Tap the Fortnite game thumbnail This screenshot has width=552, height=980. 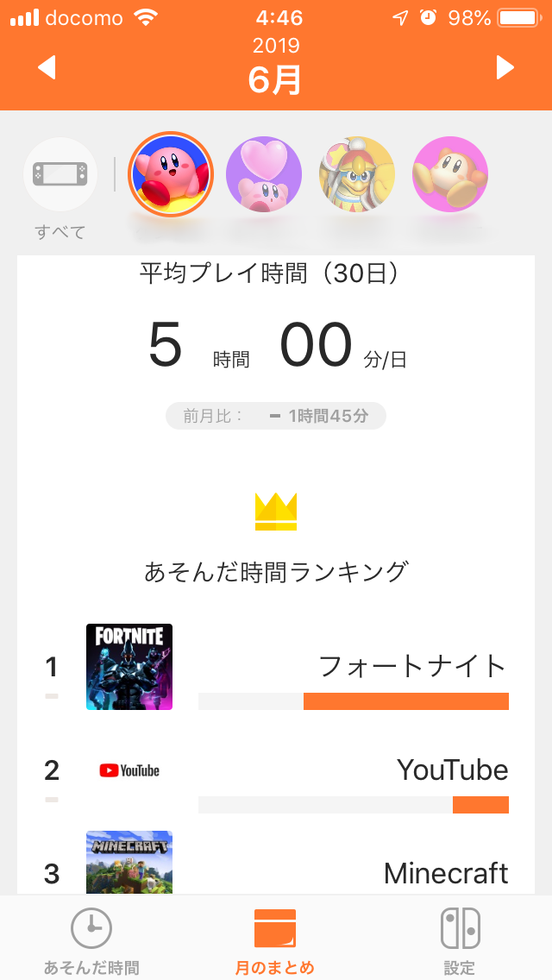pos(129,667)
